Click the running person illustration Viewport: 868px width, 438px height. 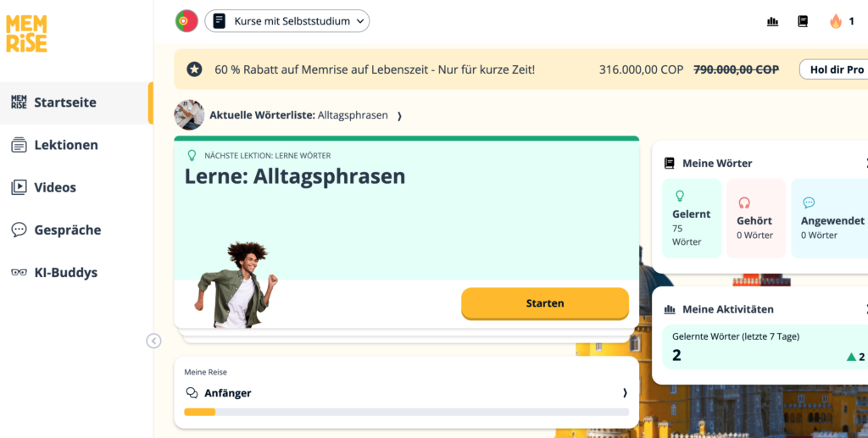coord(236,285)
